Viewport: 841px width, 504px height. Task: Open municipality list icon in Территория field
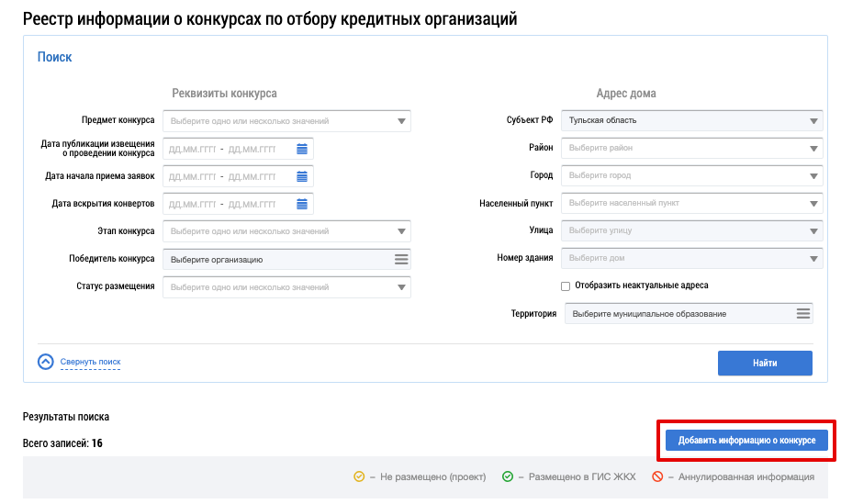[x=803, y=314]
